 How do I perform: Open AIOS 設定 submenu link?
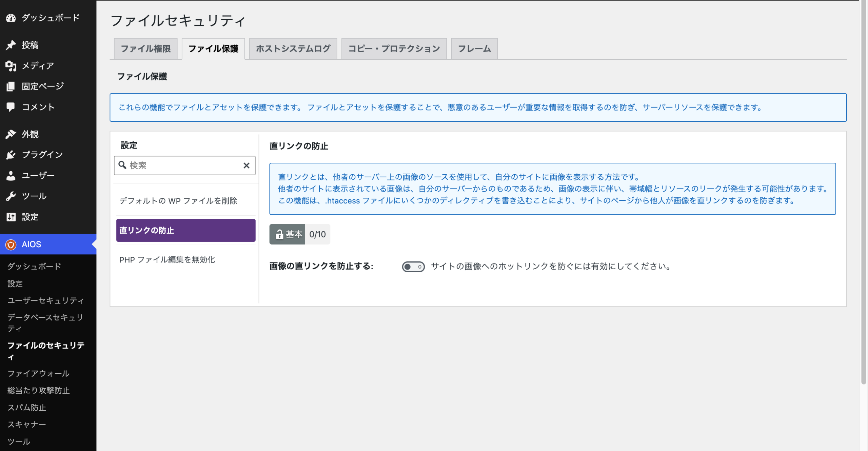coord(15,283)
